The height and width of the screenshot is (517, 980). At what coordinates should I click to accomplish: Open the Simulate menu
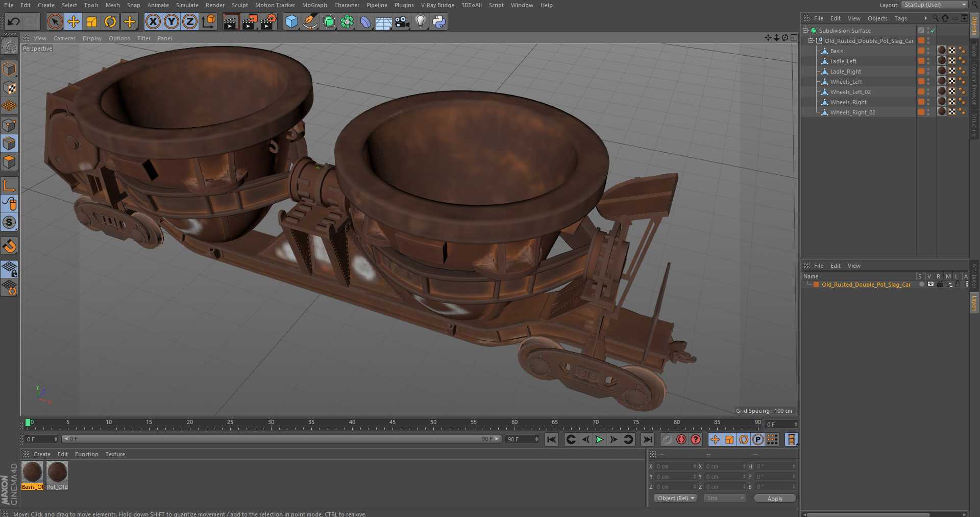pos(187,5)
